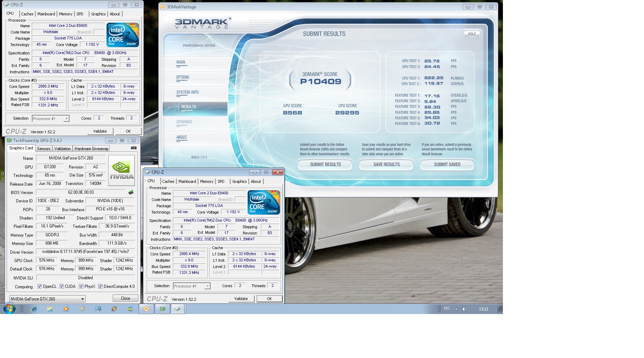Click Validate in lower CPU-Z window

(241, 299)
